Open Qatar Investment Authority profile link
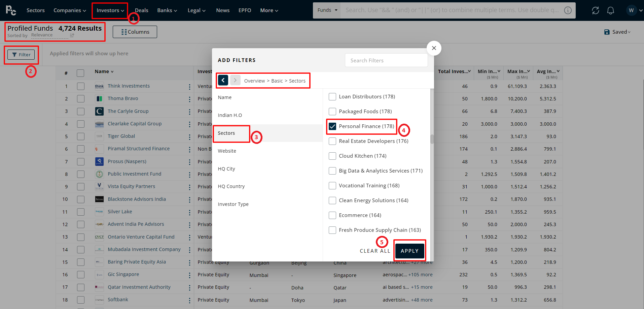 139,287
